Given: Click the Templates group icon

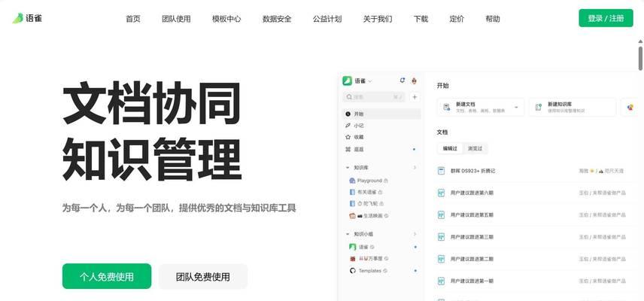Looking at the screenshot, I should click(352, 271).
